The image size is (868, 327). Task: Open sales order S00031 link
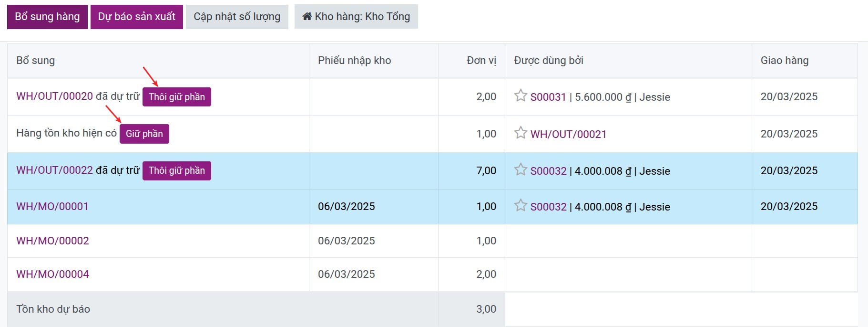pyautogui.click(x=548, y=97)
